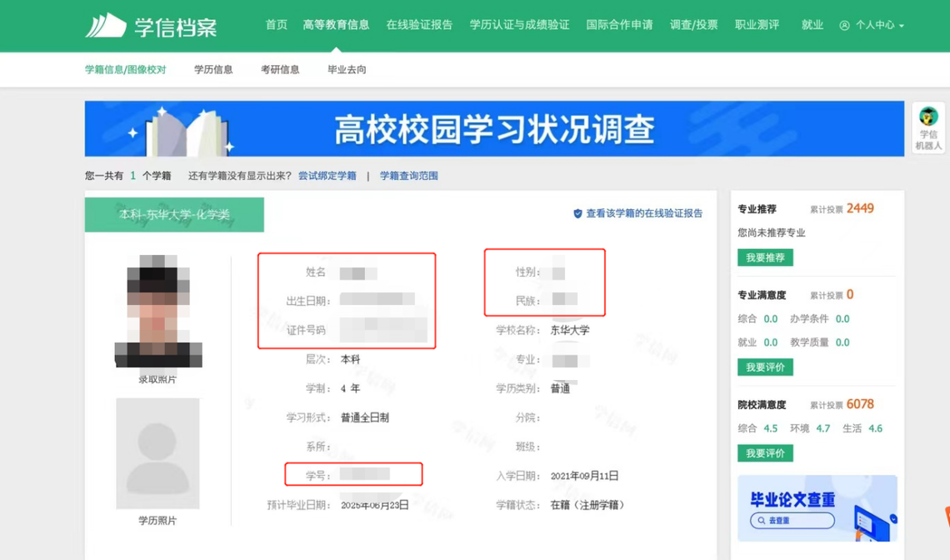Click the 院校满意度 综合 score 4.5
The height and width of the screenshot is (560, 950).
[x=771, y=428]
